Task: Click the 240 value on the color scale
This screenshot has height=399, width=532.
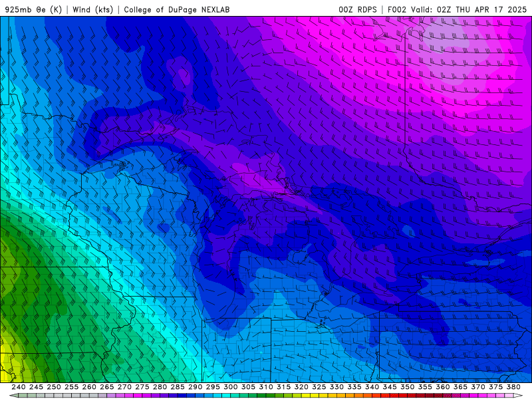Action: pyautogui.click(x=19, y=387)
